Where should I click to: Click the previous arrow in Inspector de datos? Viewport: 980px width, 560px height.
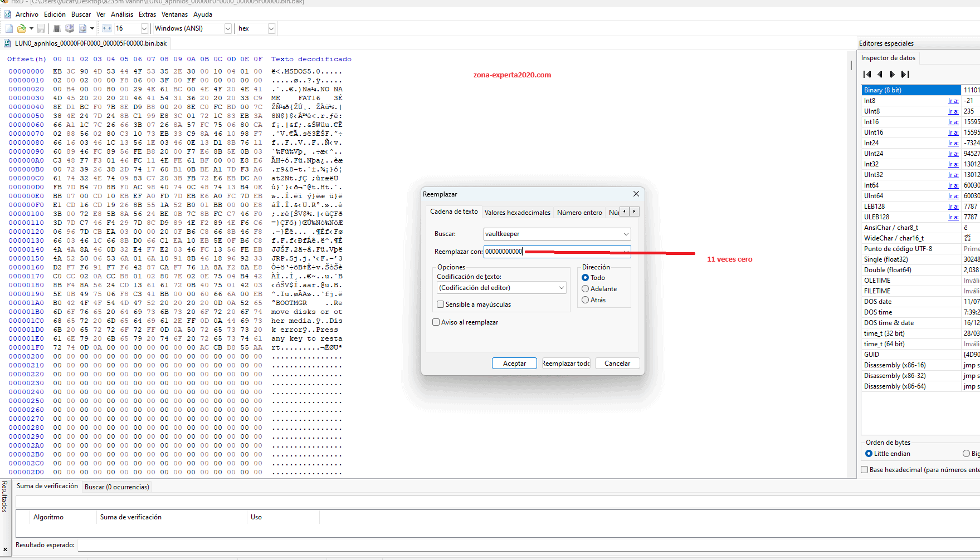coord(880,74)
